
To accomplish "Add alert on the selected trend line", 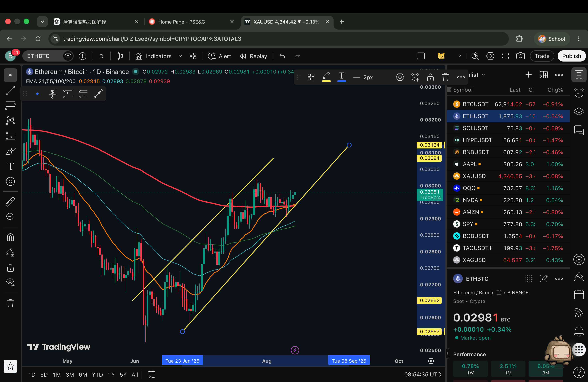I will point(415,77).
